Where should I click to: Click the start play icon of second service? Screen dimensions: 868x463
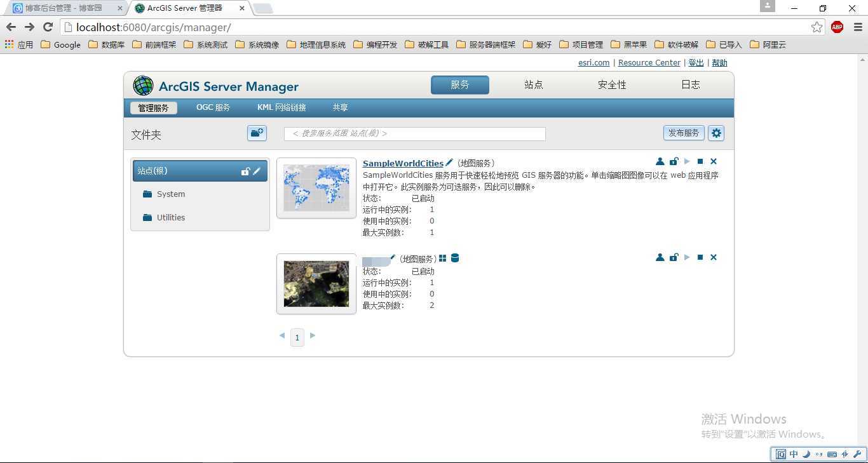(687, 257)
